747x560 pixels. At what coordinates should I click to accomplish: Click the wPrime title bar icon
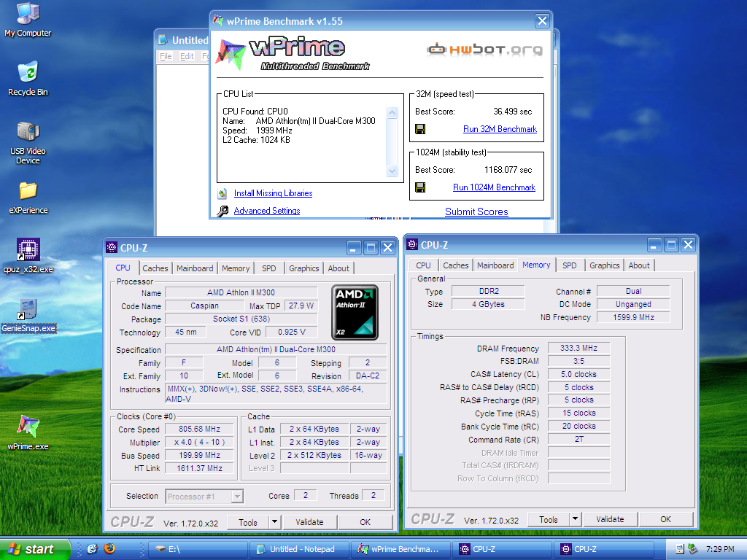[217, 20]
